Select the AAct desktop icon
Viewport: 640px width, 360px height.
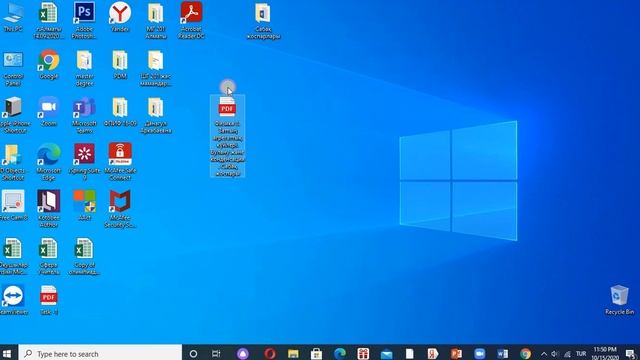click(x=84, y=205)
